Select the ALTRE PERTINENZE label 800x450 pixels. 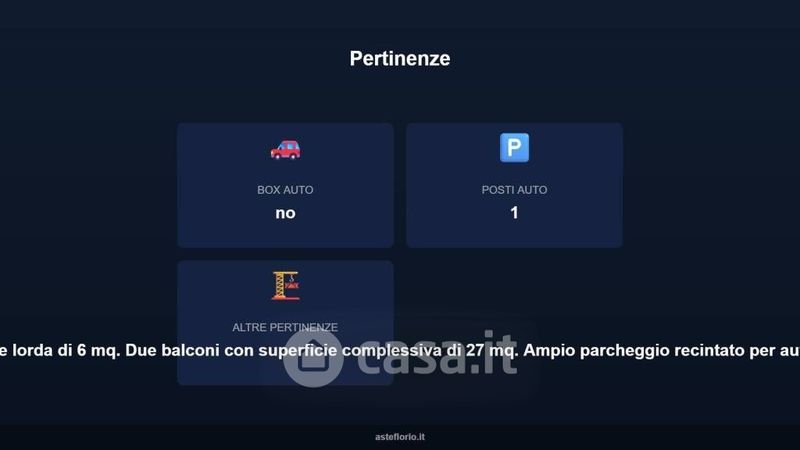tap(285, 327)
